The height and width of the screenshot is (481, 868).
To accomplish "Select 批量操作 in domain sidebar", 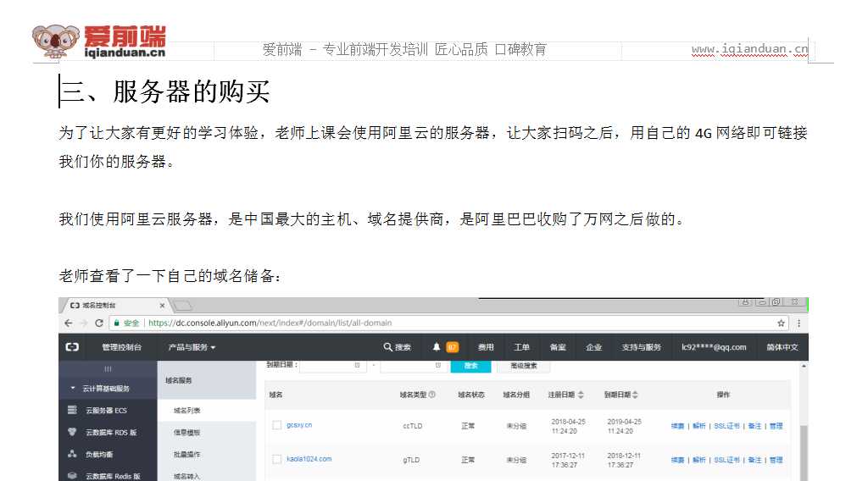I will (x=187, y=455).
